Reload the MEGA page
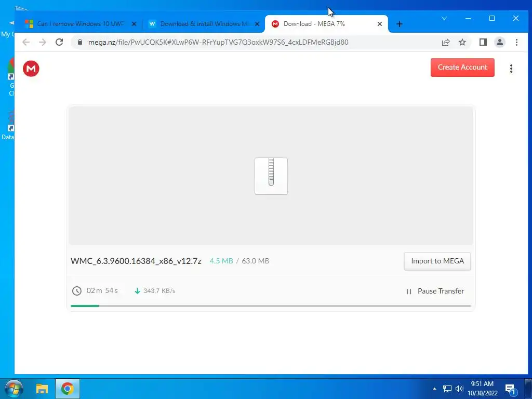The height and width of the screenshot is (399, 532). (59, 42)
